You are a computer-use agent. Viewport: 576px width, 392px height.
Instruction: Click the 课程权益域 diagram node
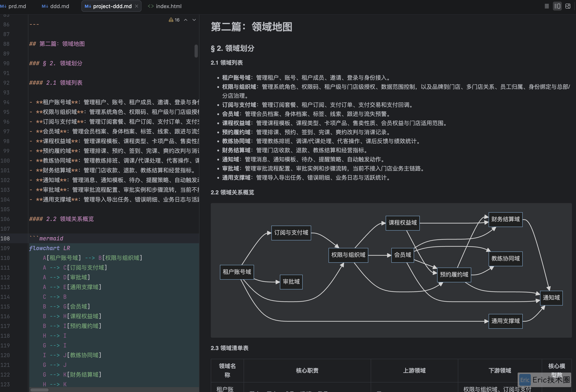tap(403, 223)
